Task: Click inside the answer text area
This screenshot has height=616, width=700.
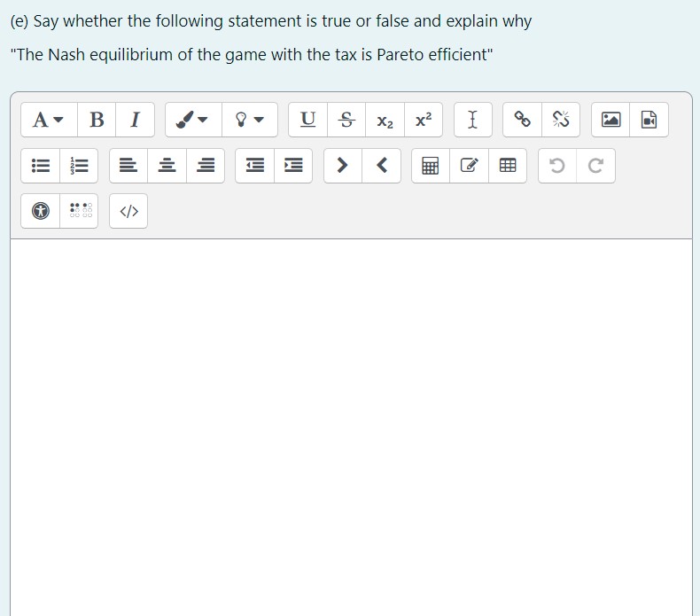Action: pyautogui.click(x=352, y=427)
